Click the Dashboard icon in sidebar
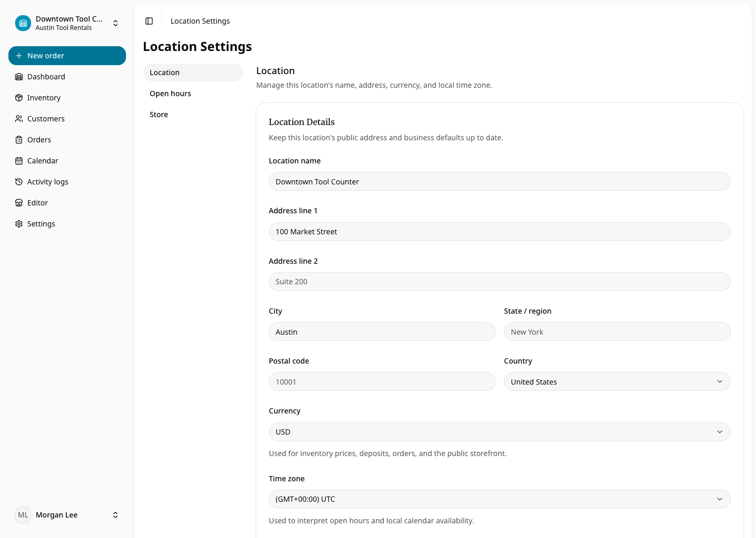756x538 pixels. (x=19, y=77)
